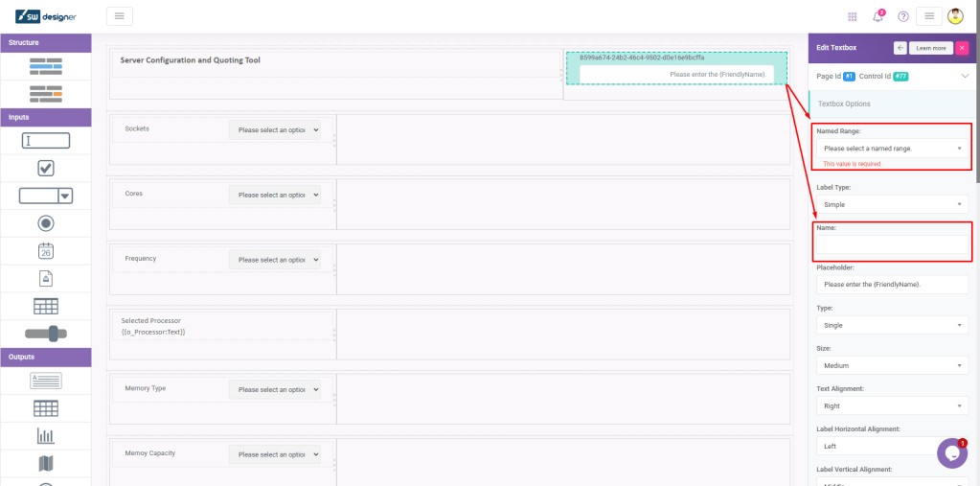Select the slider input control
This screenshot has height=486, width=980.
45,333
